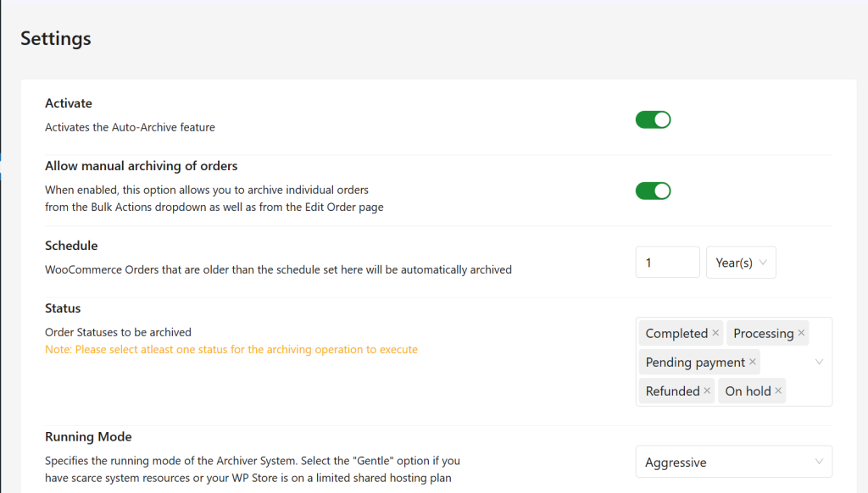Turn off the manual archiving of orders switch

(x=653, y=191)
